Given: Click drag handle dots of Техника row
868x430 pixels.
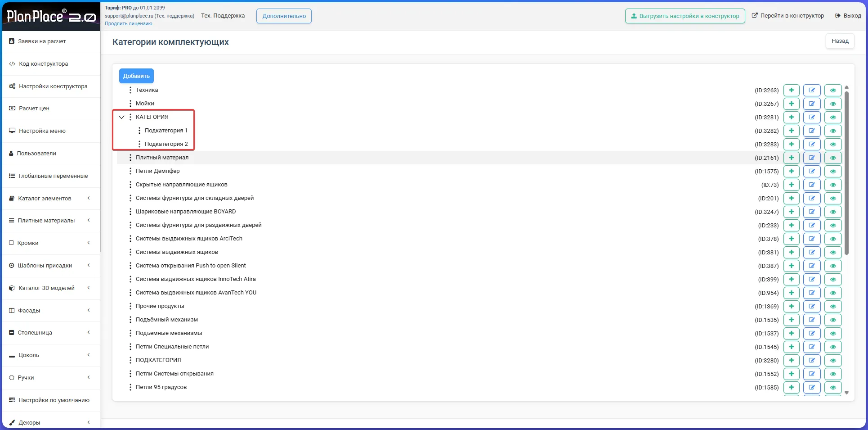Looking at the screenshot, I should 130,90.
